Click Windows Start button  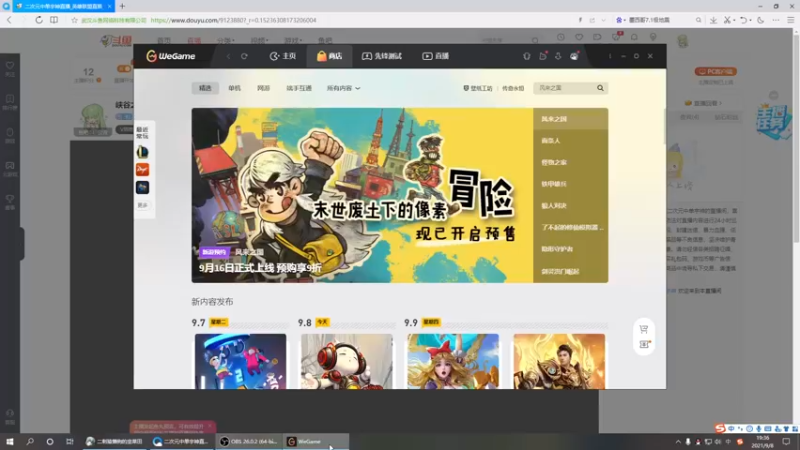(x=10, y=441)
